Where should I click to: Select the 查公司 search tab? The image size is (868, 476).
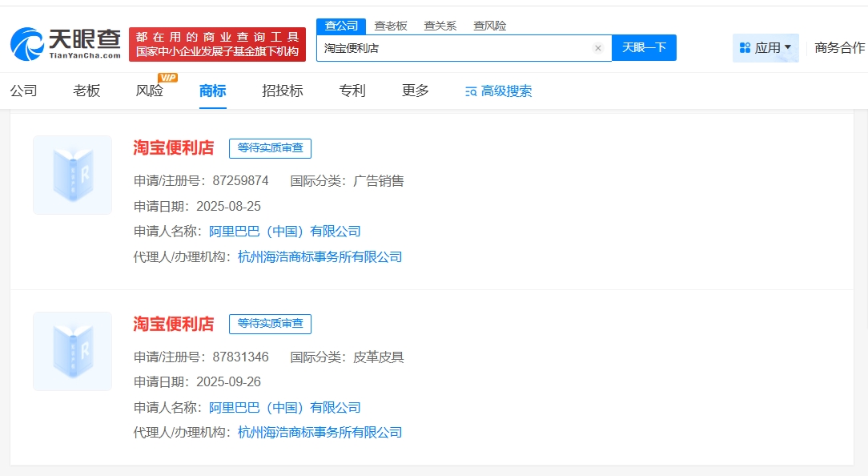(x=341, y=26)
